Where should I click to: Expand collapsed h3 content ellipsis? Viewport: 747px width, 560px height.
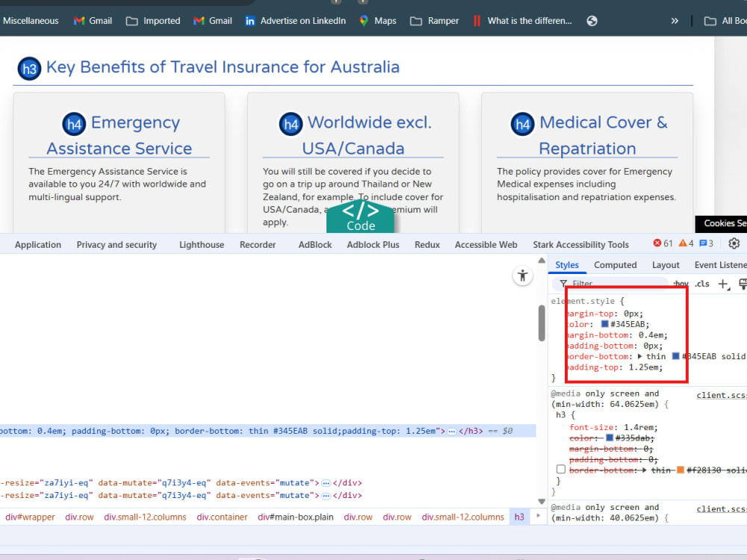[x=452, y=432]
